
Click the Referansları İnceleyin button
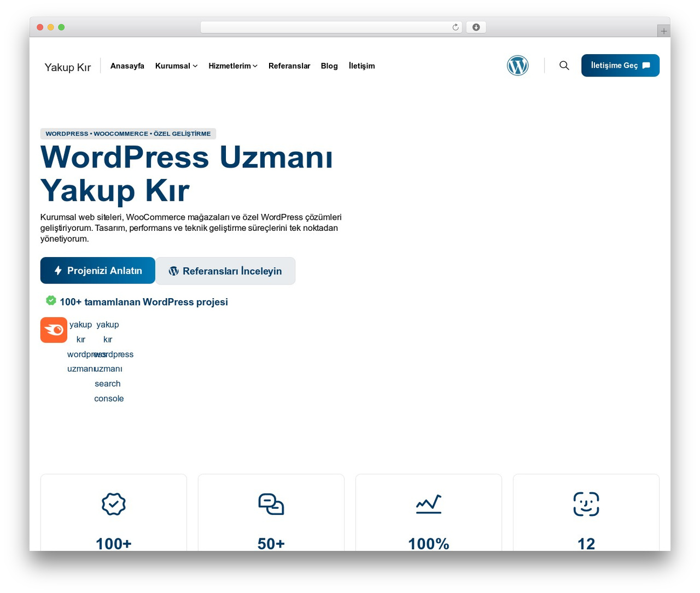[x=225, y=271]
